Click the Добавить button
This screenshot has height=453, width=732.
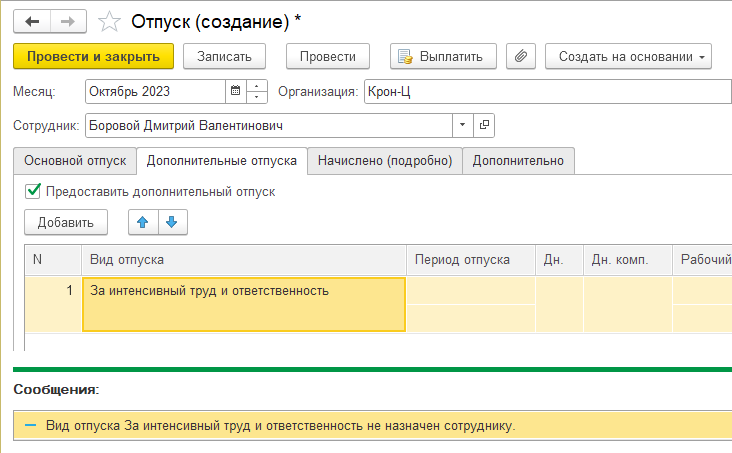pos(66,222)
